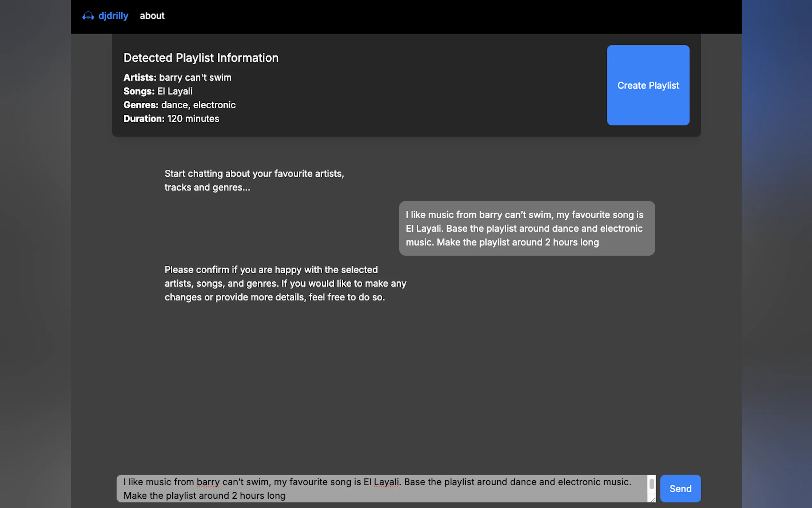
Task: Click the bold 'Duration:' label
Action: (x=144, y=119)
